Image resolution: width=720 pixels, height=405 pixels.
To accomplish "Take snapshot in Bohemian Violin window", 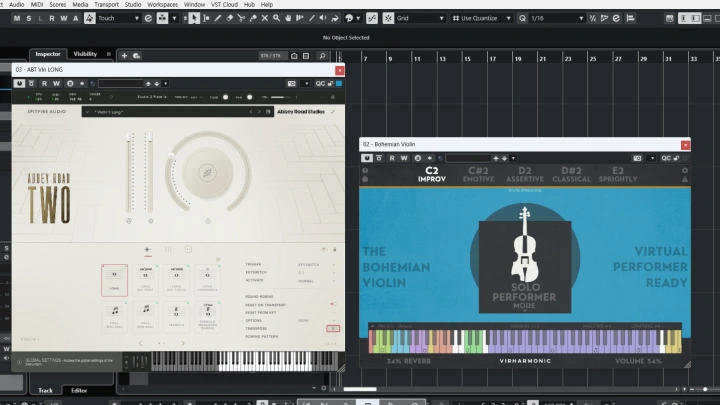I will 637,158.
